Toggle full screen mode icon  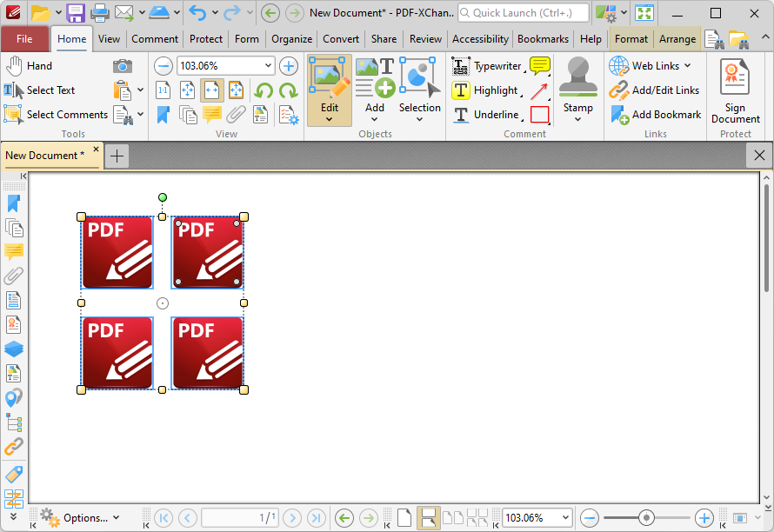[644, 13]
